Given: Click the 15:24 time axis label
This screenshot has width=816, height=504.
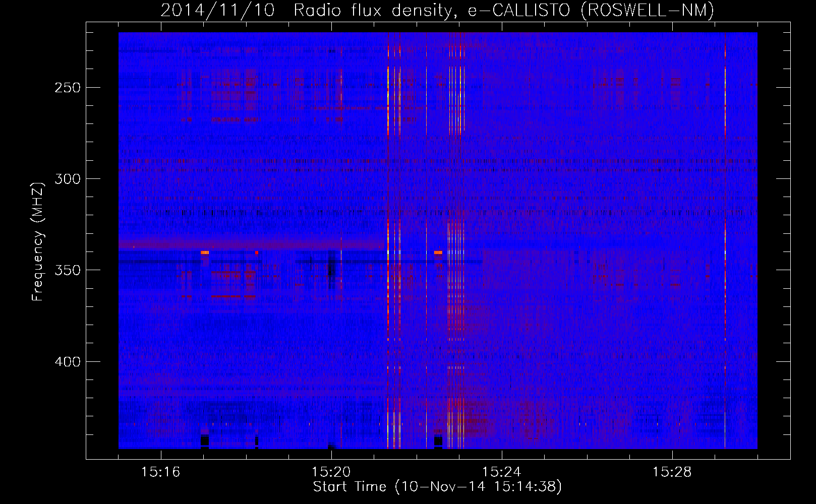Looking at the screenshot, I should click(x=502, y=472).
